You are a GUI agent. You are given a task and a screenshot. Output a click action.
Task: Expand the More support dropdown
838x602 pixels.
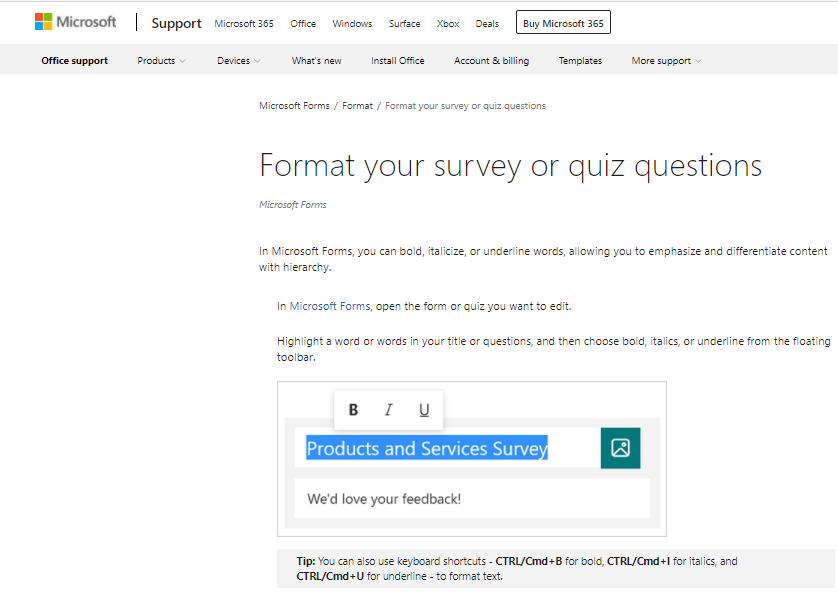665,60
